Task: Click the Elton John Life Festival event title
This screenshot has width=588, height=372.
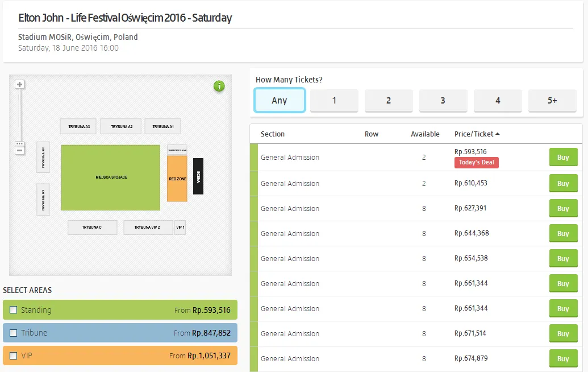Action: point(125,18)
